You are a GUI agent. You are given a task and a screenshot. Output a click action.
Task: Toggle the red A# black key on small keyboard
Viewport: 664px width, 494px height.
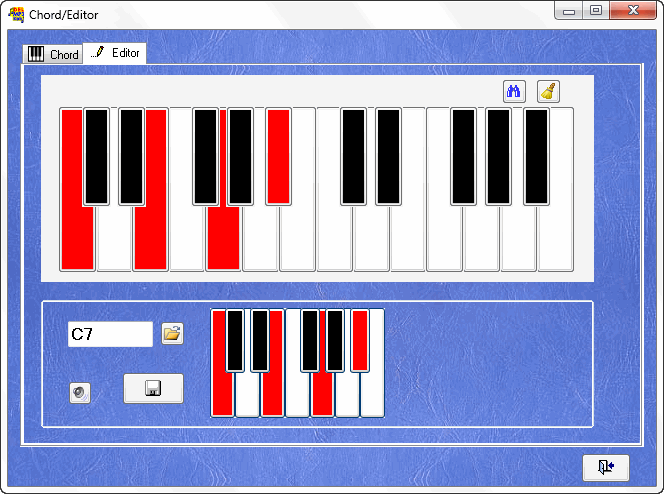(x=360, y=341)
